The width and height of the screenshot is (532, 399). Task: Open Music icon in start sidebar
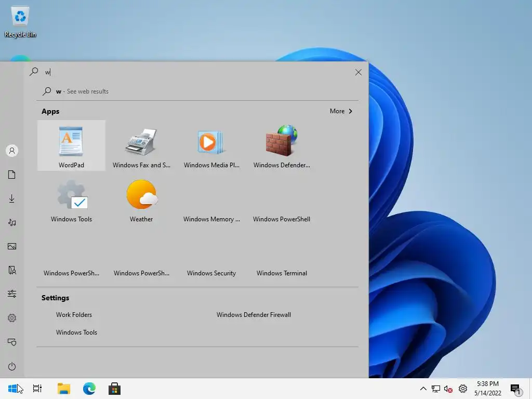[x=12, y=222]
